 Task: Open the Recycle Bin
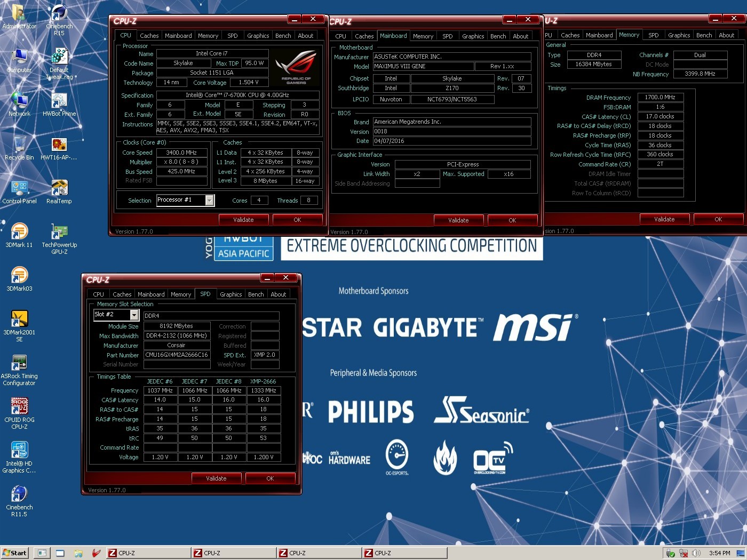point(19,148)
